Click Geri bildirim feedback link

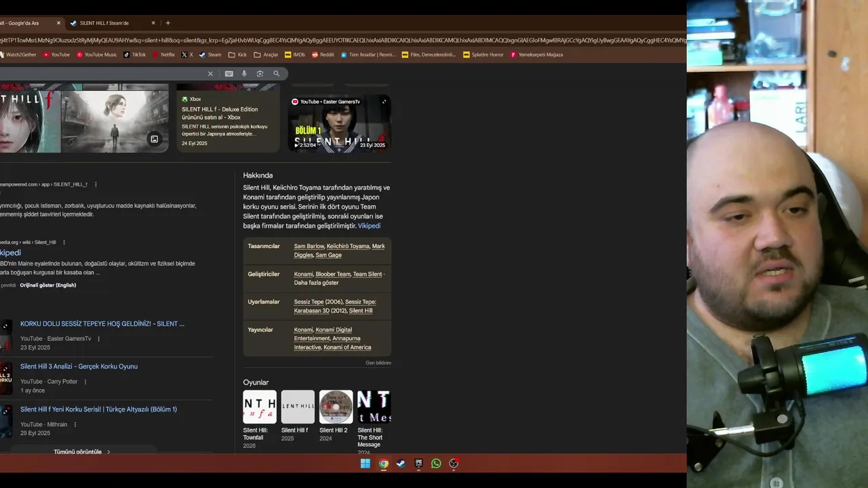(378, 363)
